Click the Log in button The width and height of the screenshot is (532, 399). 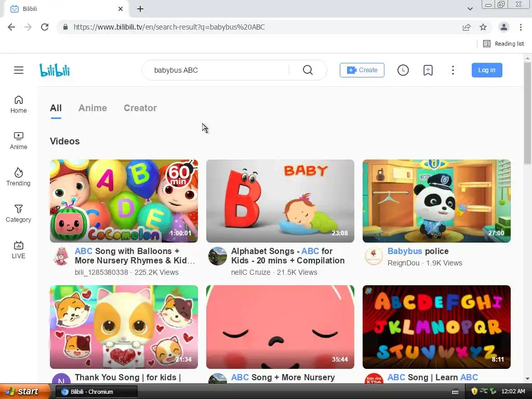[487, 70]
